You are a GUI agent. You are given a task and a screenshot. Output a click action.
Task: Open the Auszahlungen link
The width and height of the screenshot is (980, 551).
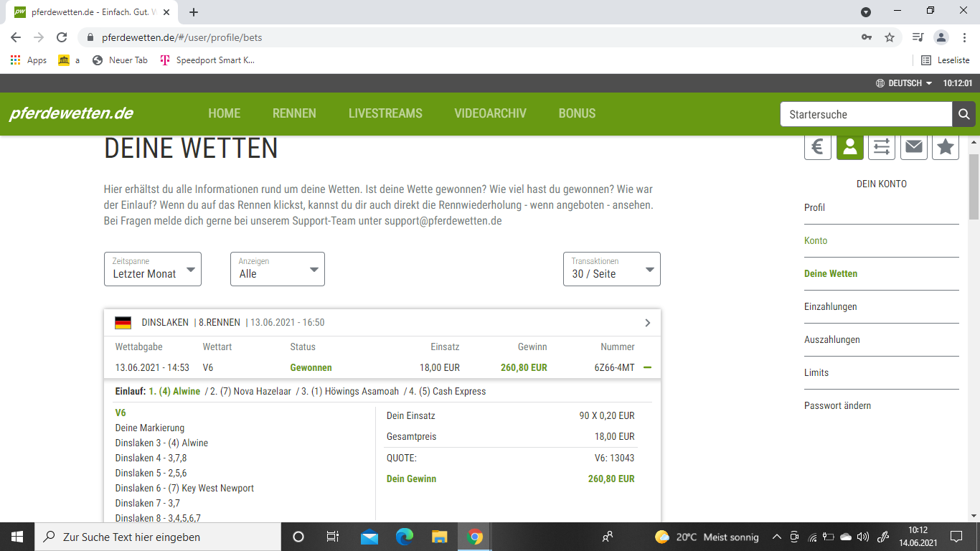(832, 339)
